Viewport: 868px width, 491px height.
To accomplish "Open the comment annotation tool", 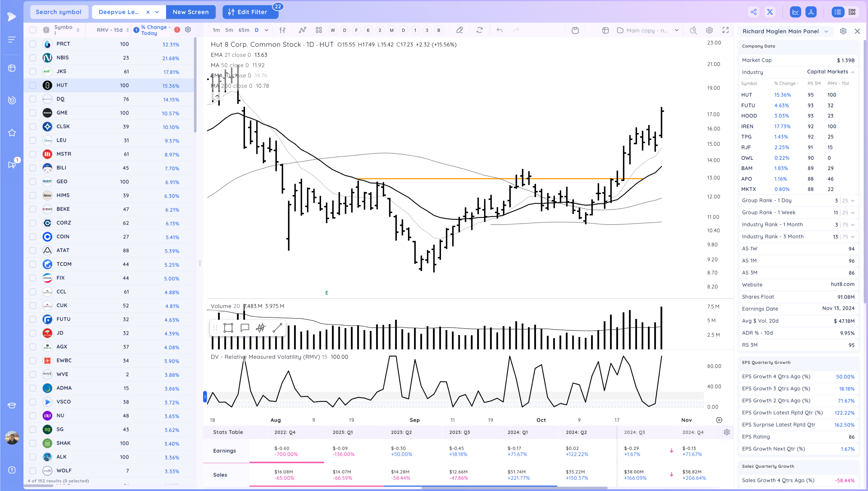I will [245, 328].
